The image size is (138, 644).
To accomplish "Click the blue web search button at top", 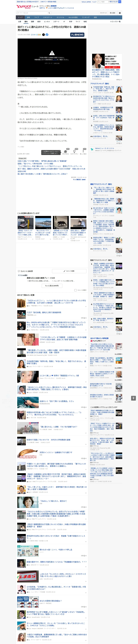I will (x=120, y=2).
